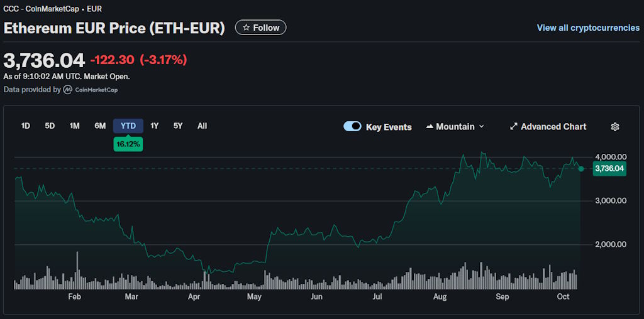
Task: Click the green dot at chart line end
Action: 581,168
